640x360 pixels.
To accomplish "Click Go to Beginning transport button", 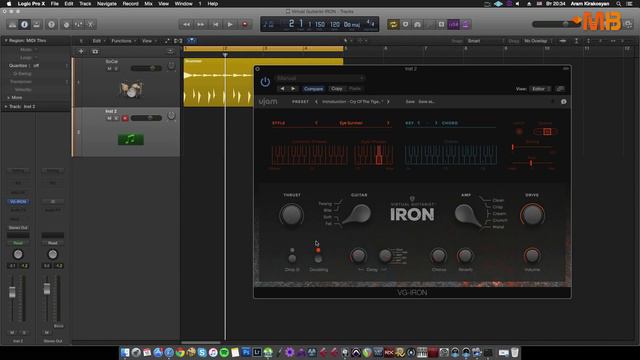I will 216,24.
